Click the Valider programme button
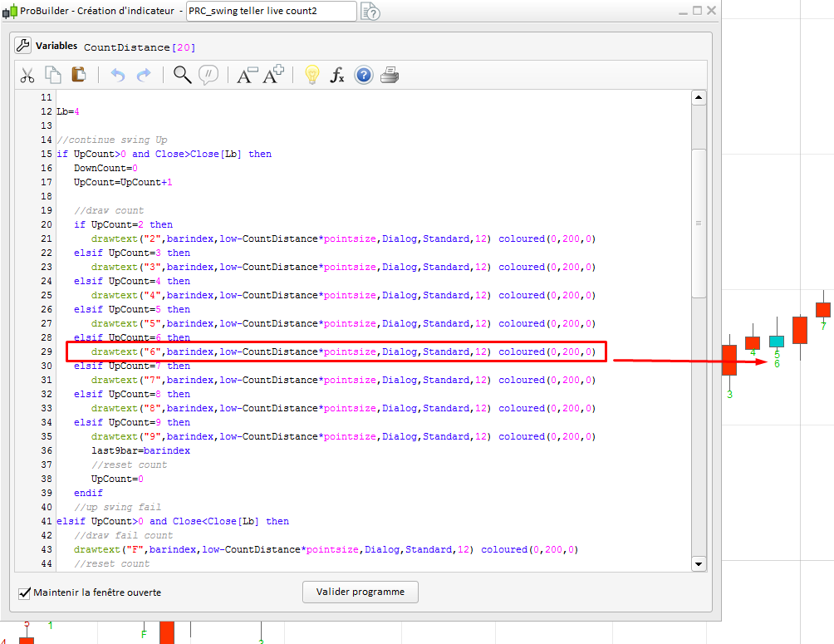Image resolution: width=834 pixels, height=644 pixels. click(360, 592)
